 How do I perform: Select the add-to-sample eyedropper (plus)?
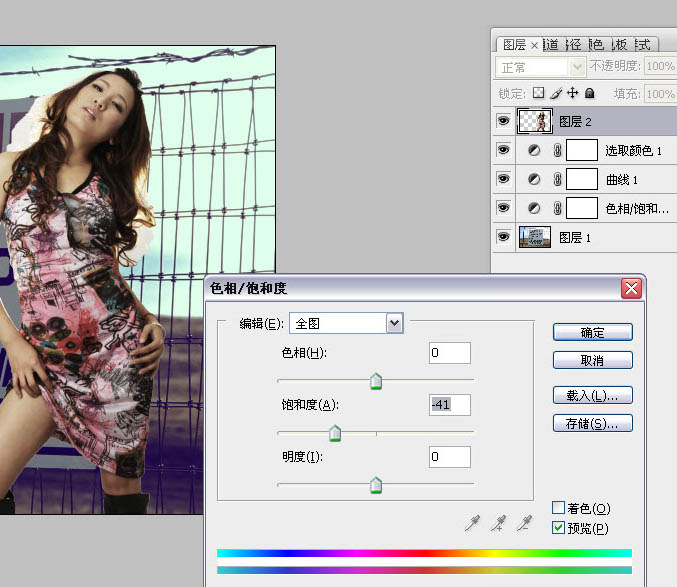click(x=497, y=522)
